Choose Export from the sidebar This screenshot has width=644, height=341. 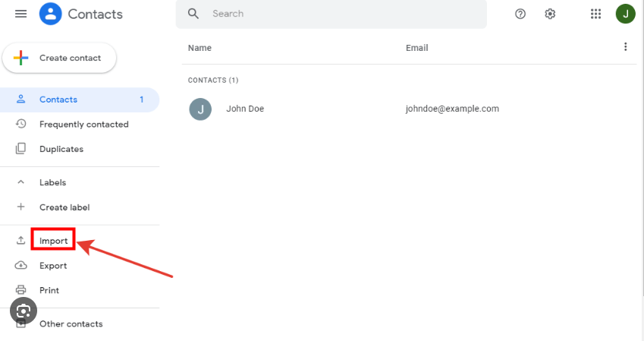[53, 266]
